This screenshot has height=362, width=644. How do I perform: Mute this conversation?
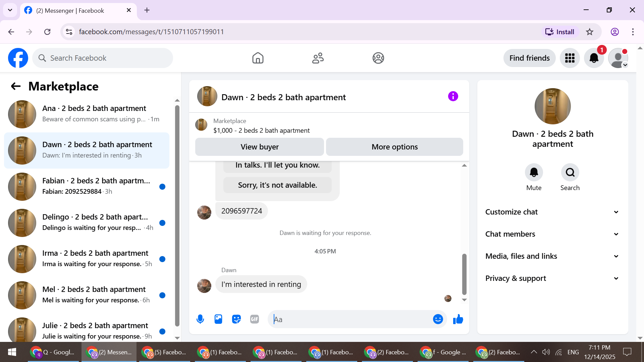[x=534, y=172]
